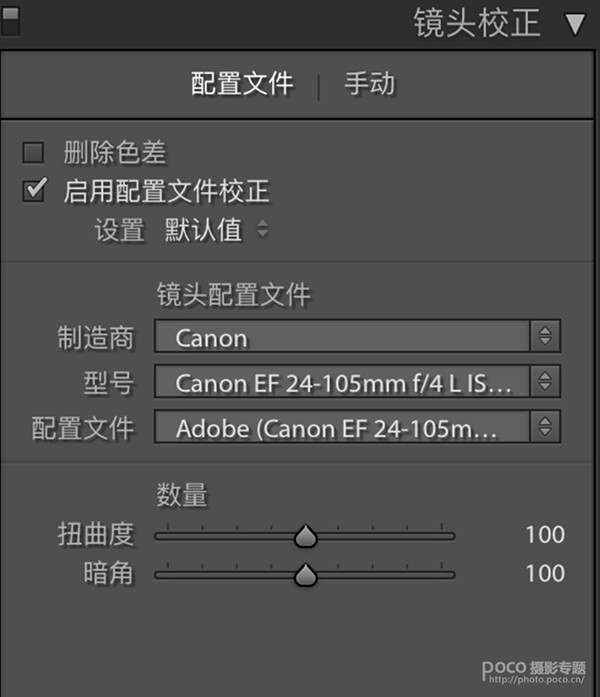
Task: Toggle the 镜头校正 panel on/off switch
Action: coord(10,21)
